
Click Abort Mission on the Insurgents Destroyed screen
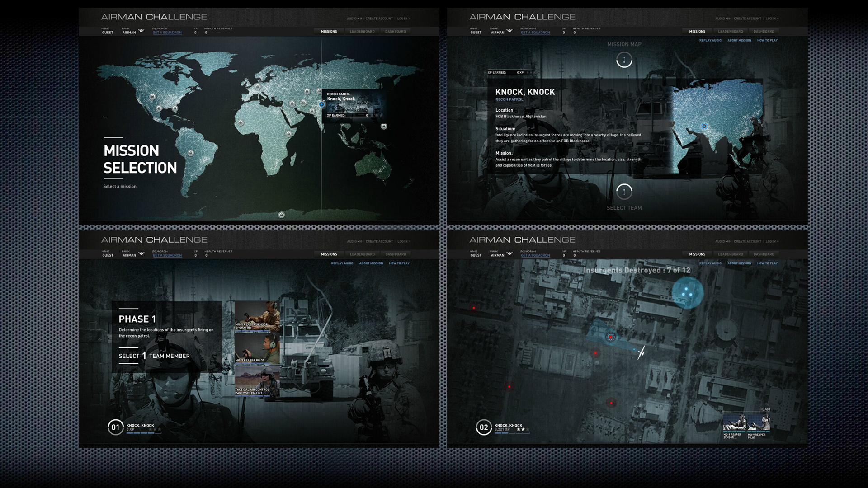[x=739, y=263]
